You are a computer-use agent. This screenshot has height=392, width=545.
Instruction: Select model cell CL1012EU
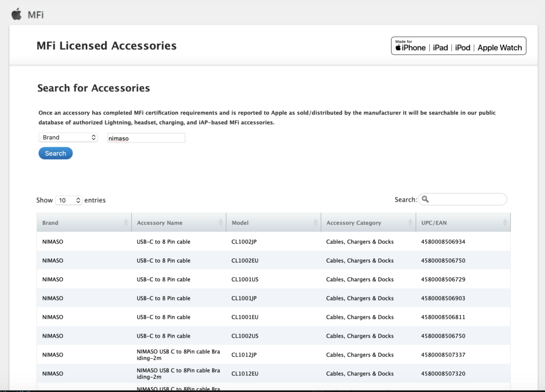click(245, 373)
